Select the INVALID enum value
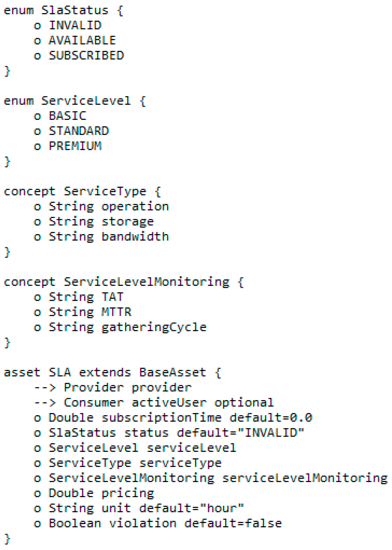 point(75,25)
